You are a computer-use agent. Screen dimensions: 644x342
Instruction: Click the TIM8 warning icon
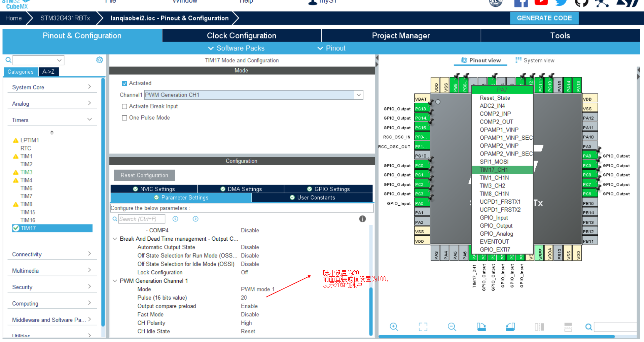(15, 204)
